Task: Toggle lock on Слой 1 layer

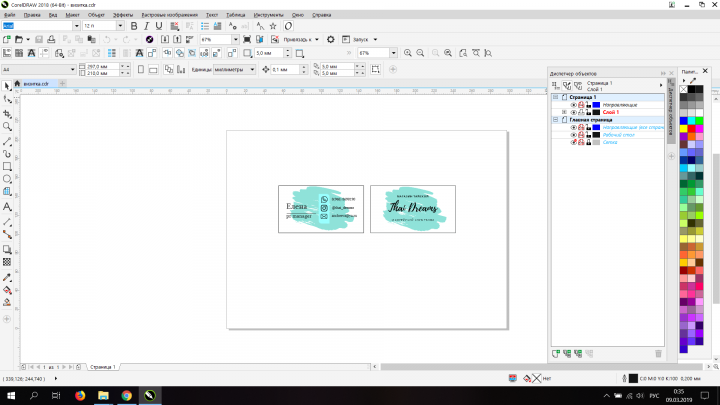Action: point(588,112)
